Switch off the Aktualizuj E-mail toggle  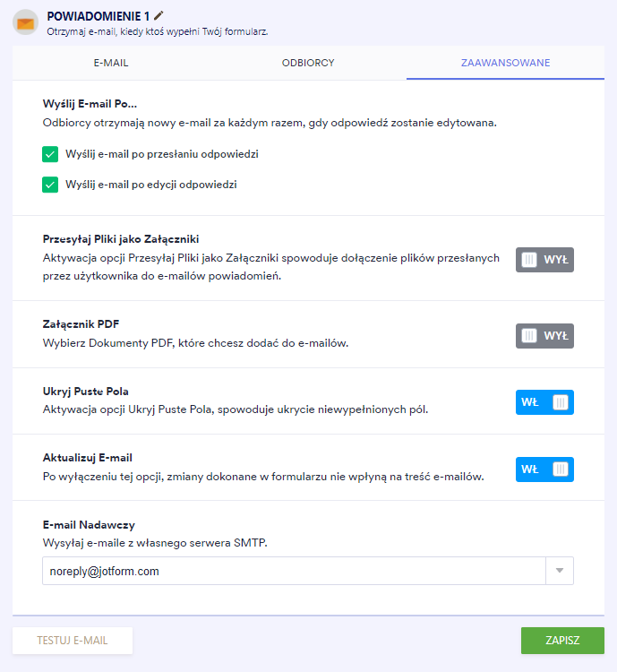(x=544, y=469)
